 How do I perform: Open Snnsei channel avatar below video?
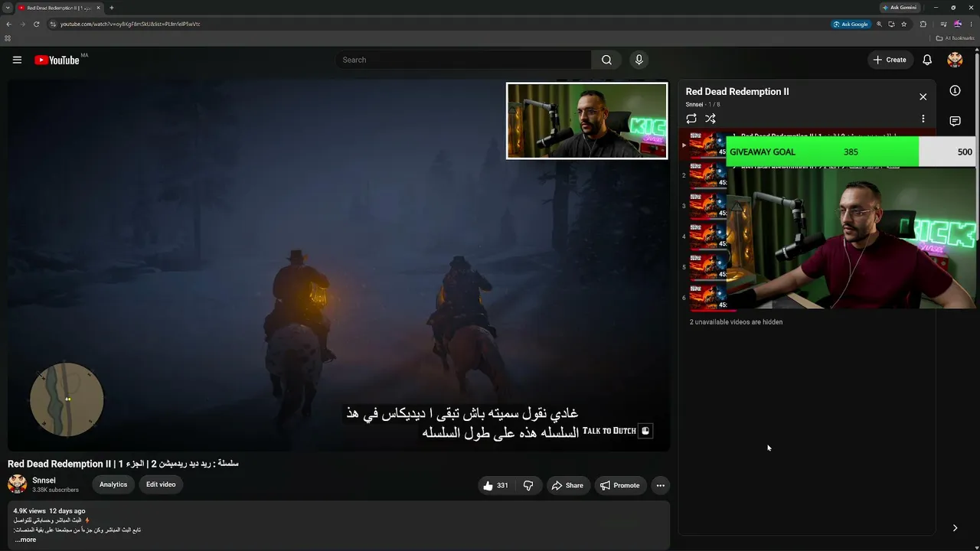17,484
